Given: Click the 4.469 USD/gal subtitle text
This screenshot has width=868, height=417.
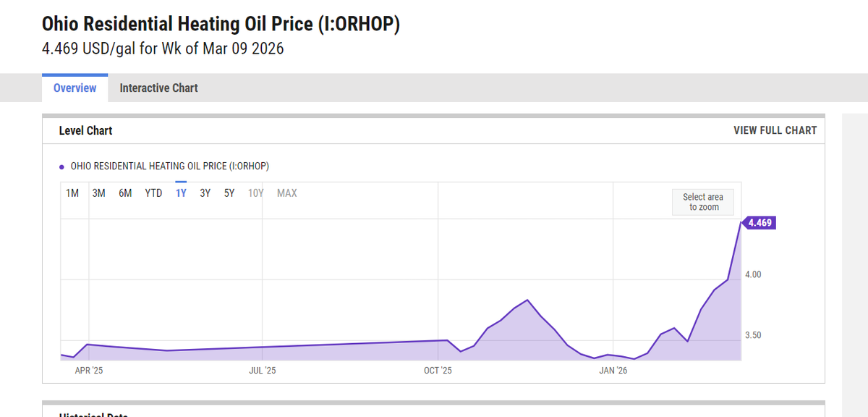Looking at the screenshot, I should click(163, 49).
